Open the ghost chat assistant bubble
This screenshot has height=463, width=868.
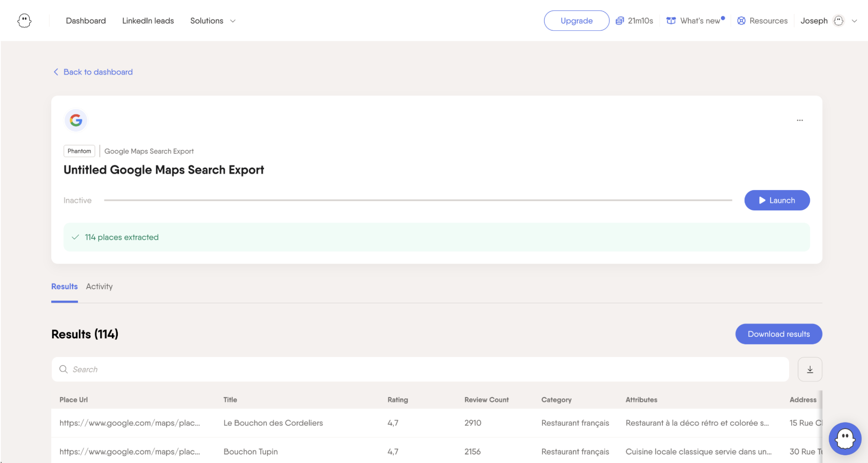[x=845, y=439]
